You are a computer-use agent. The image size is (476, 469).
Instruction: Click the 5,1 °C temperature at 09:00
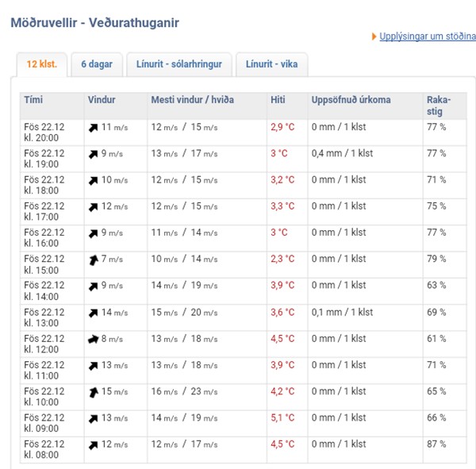pos(282,418)
